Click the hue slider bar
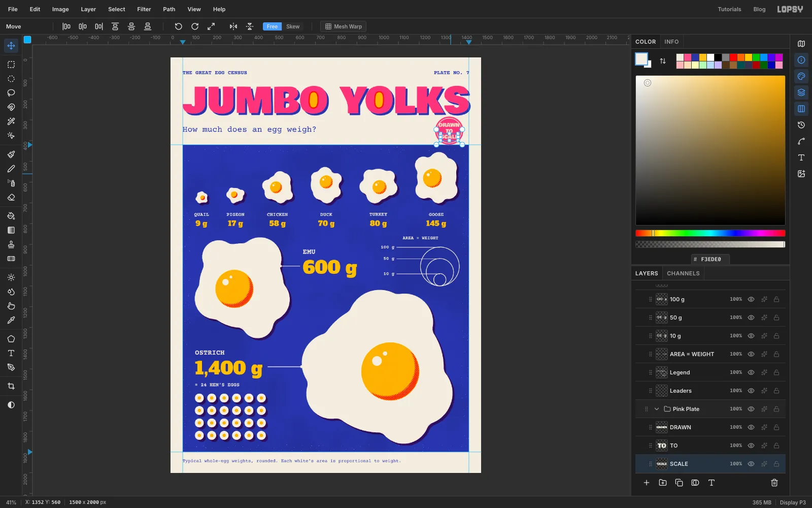 click(x=710, y=233)
